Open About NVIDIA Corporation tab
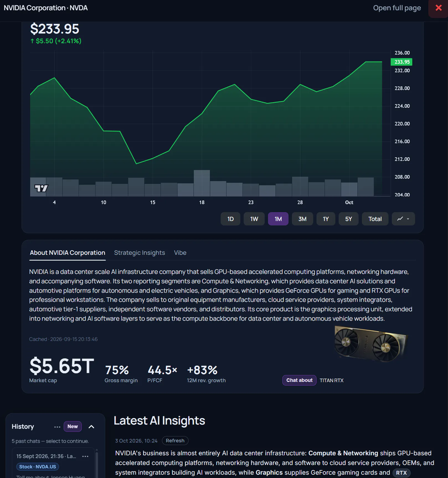Image resolution: width=448 pixels, height=478 pixels. [68, 253]
